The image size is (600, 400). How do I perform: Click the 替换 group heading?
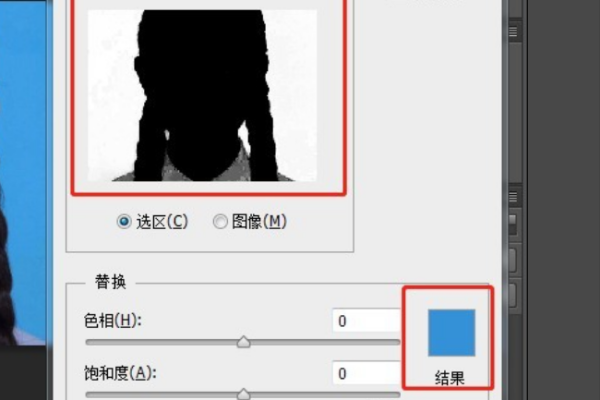point(110,282)
